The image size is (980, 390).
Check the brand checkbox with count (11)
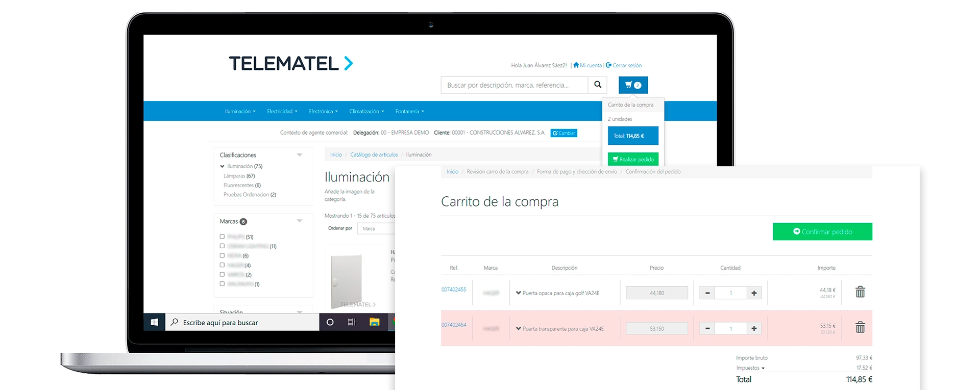pos(222,246)
